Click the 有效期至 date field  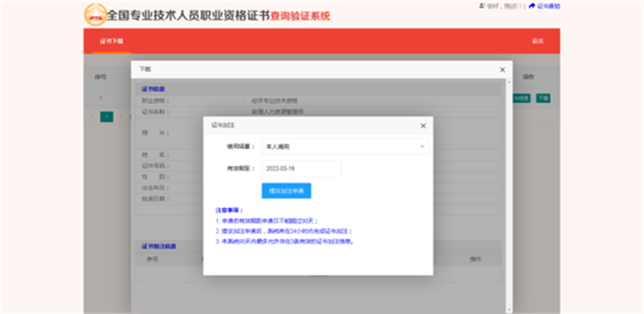(301, 169)
